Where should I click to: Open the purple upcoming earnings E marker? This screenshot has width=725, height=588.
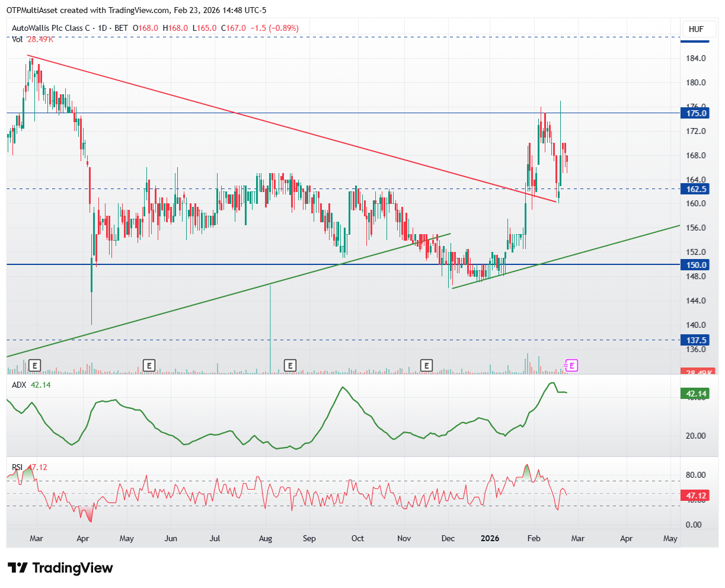[x=572, y=365]
